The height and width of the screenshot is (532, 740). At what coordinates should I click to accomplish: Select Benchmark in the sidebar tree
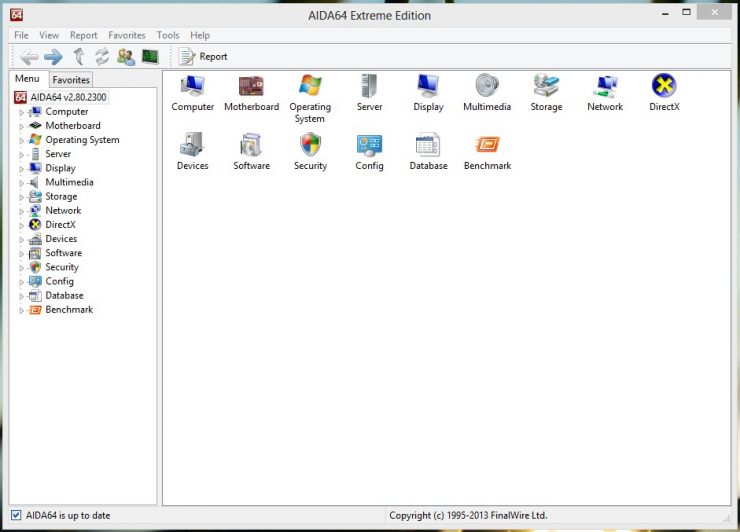pyautogui.click(x=69, y=310)
